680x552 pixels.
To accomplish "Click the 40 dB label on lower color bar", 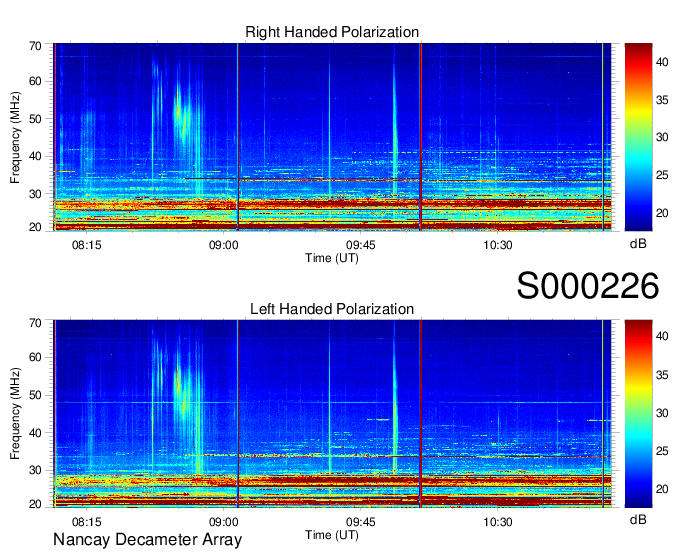I will 662,336.
